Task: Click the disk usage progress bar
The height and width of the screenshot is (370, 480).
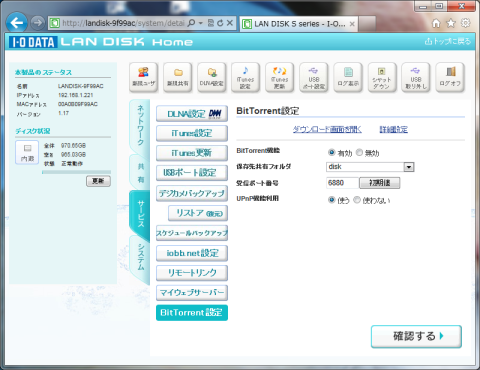Action: pos(76,172)
